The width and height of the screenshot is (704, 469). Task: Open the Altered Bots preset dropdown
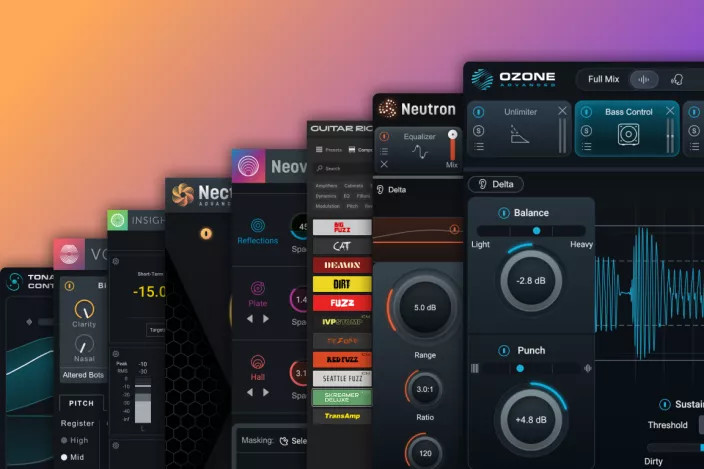point(82,374)
